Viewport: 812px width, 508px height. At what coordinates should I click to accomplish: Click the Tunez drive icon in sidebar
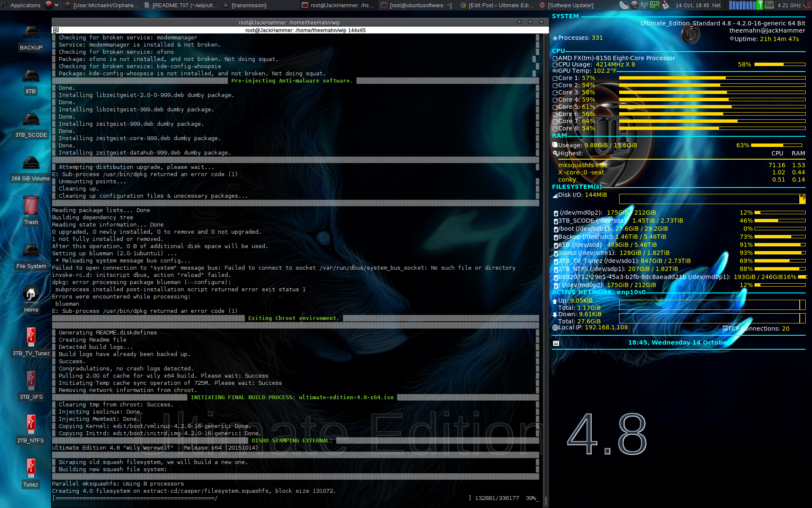(31, 468)
